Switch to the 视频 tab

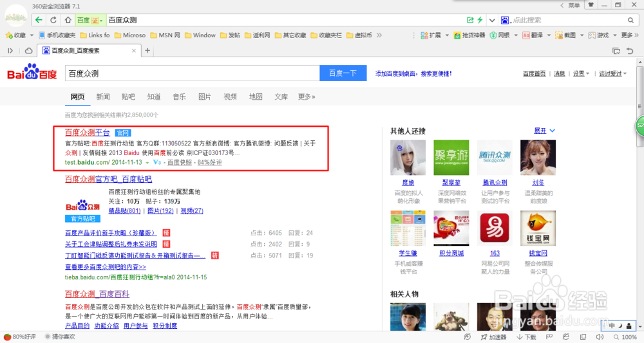[230, 97]
